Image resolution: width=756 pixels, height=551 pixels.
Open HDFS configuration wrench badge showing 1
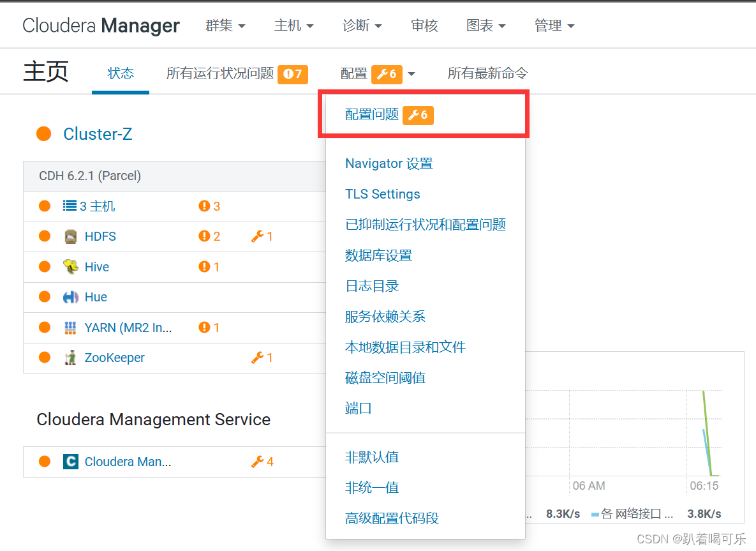[x=262, y=236]
